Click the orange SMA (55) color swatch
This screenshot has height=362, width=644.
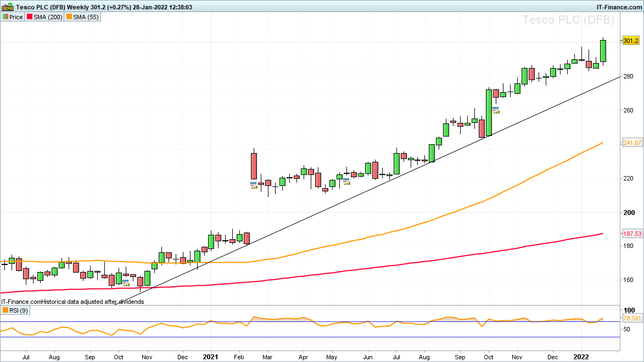69,17
